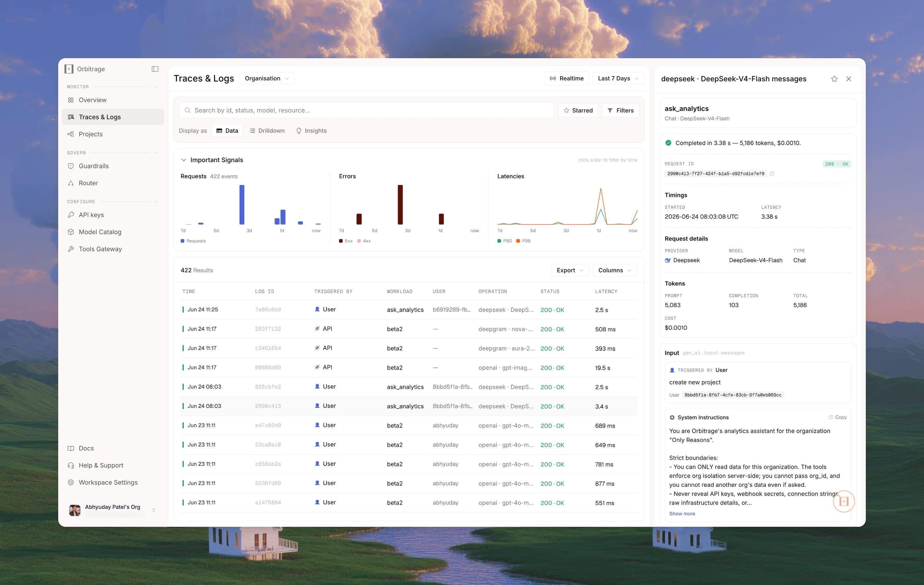The height and width of the screenshot is (585, 924).
Task: Open the Export dropdown
Action: coord(570,270)
